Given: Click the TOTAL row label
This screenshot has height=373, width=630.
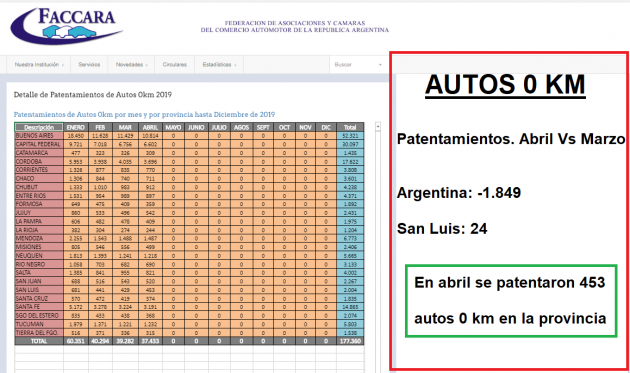Looking at the screenshot, I should 39,341.
